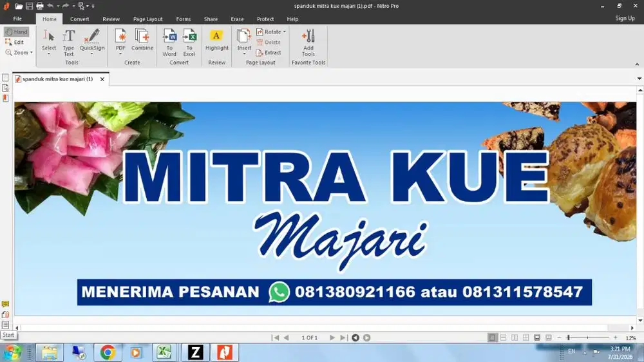Click the Save icon in quick access toolbar

pyautogui.click(x=29, y=6)
